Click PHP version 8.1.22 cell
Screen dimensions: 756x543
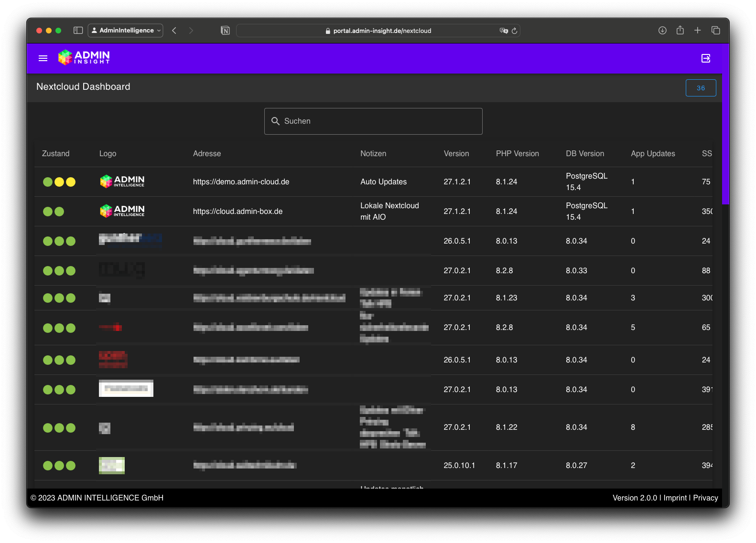coord(507,427)
